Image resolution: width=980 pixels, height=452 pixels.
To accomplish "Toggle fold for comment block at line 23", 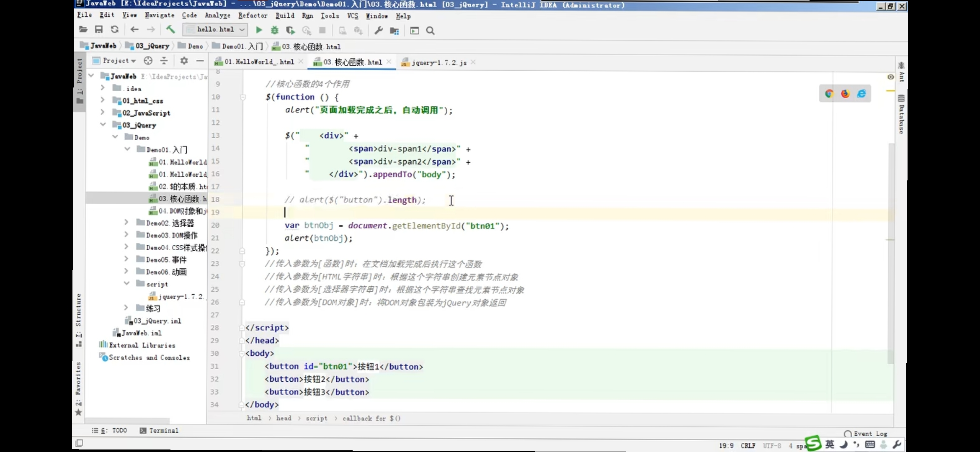I will (242, 264).
